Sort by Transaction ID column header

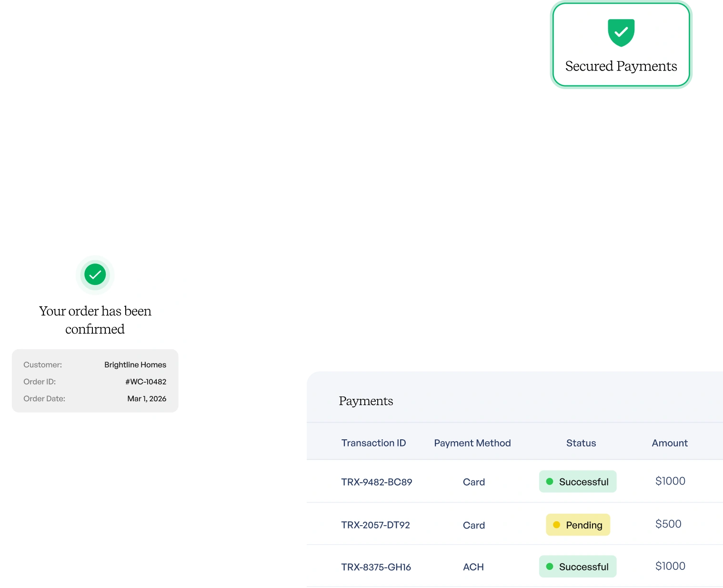coord(373,443)
